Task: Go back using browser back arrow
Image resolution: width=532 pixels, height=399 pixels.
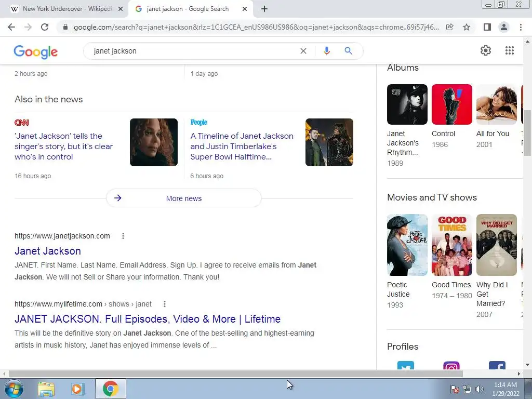Action: coord(11,27)
